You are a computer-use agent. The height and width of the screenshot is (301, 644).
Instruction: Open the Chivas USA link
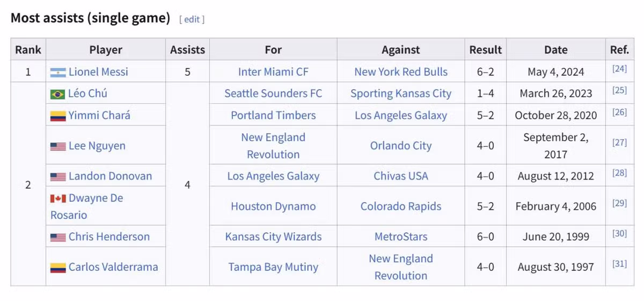tap(401, 176)
